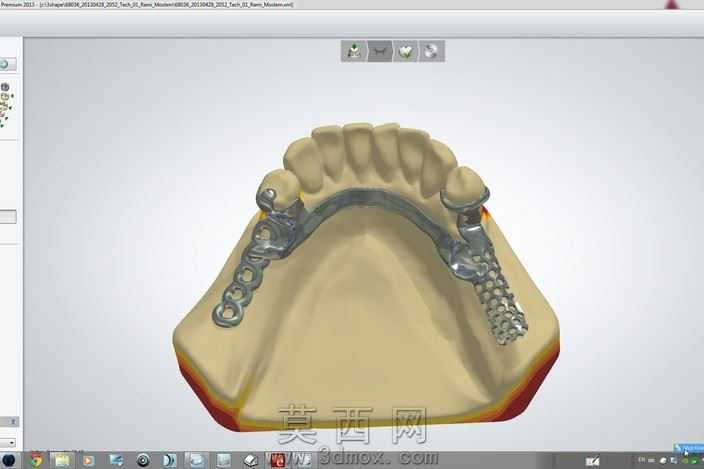Viewport: 704px width, 469px height.
Task: Open File Explorer folder on taskbar
Action: tap(62, 460)
